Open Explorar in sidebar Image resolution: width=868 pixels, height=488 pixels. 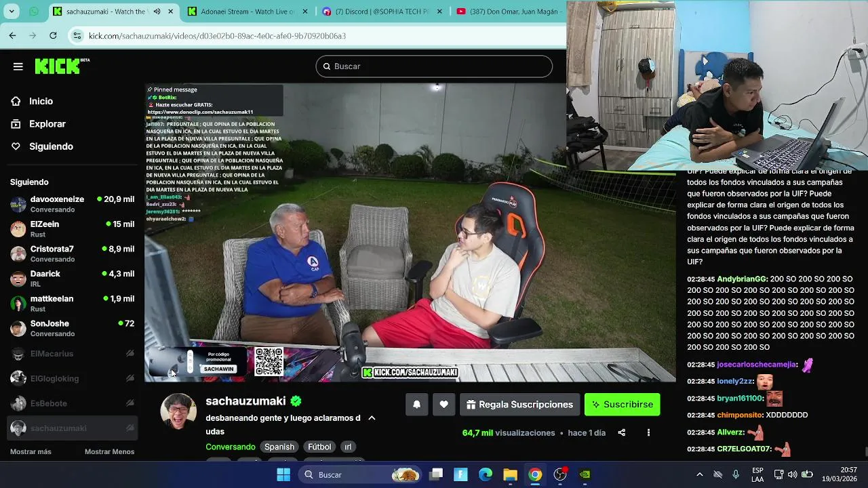point(47,124)
